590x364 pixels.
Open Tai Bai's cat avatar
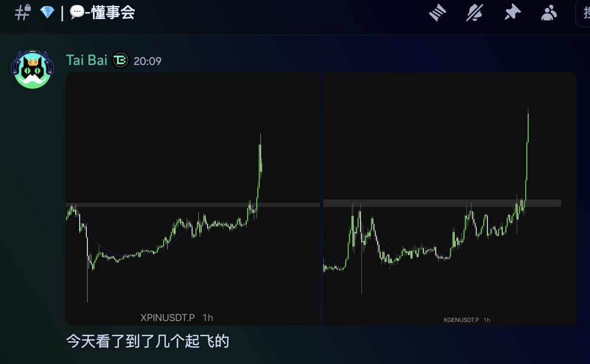point(32,69)
